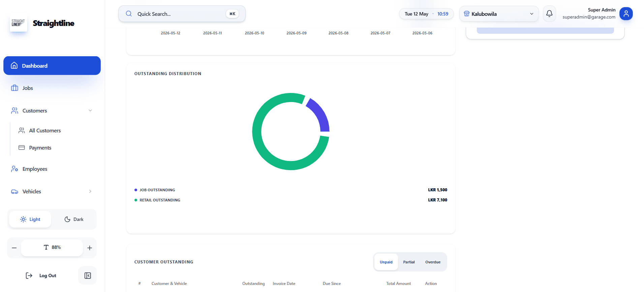
Task: Open notifications bell
Action: tap(549, 14)
